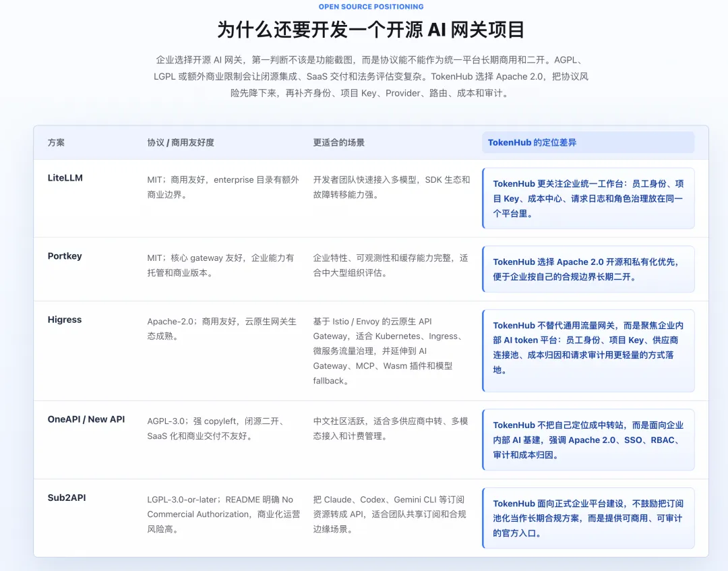Screen dimensions: 728x571
Task: Click LiteLLM license cell MIT；商用友好
Action: pyautogui.click(x=223, y=187)
